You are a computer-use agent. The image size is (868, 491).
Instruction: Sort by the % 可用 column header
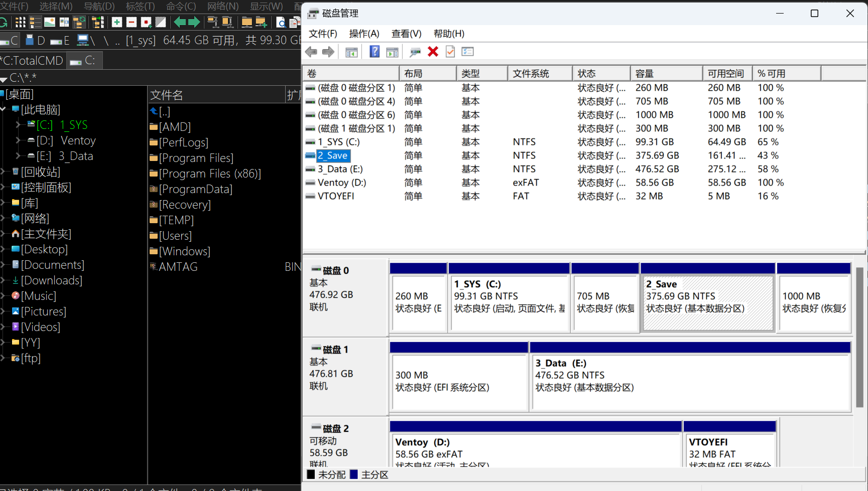[x=787, y=74]
